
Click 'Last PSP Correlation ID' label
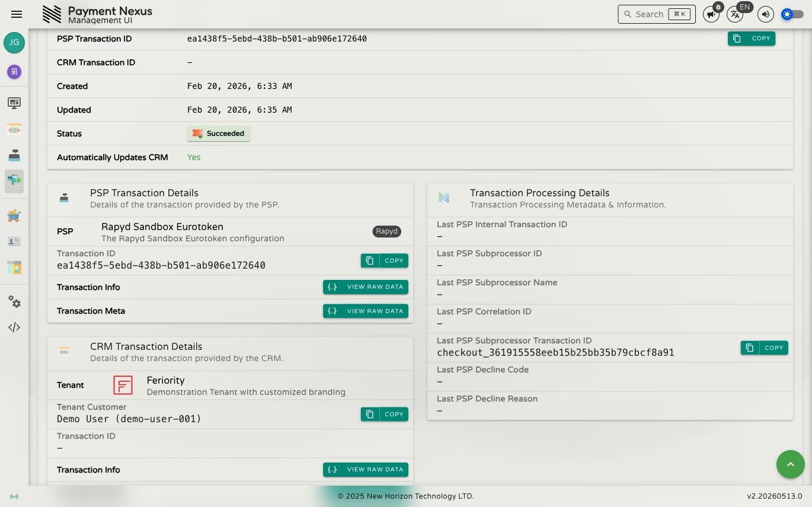(484, 311)
